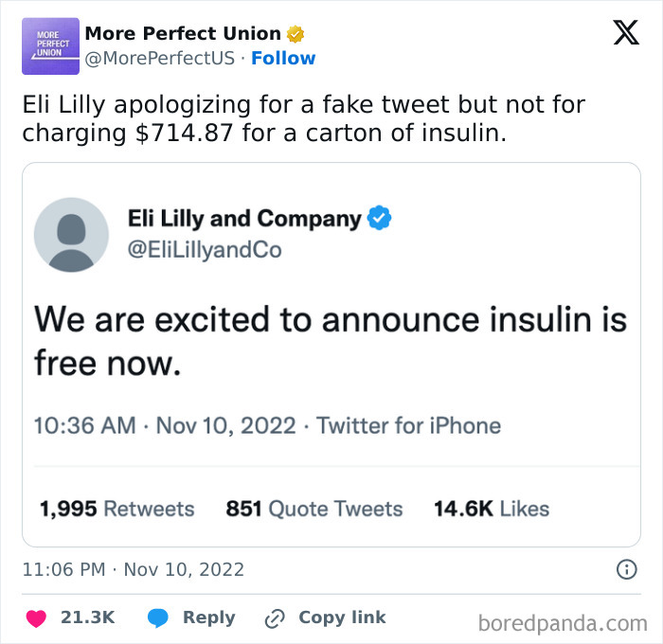Click the Eli Lilly default avatar
This screenshot has height=644, width=663.
(71, 235)
